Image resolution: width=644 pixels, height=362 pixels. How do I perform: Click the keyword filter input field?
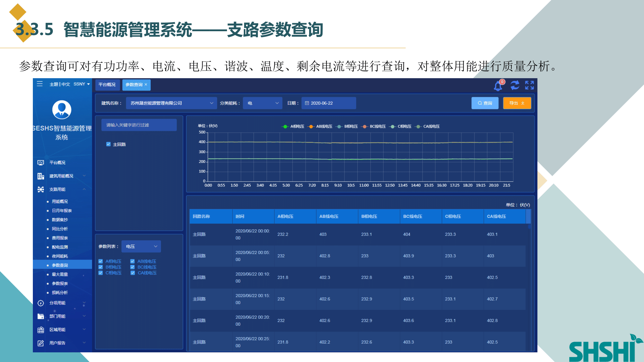(139, 125)
